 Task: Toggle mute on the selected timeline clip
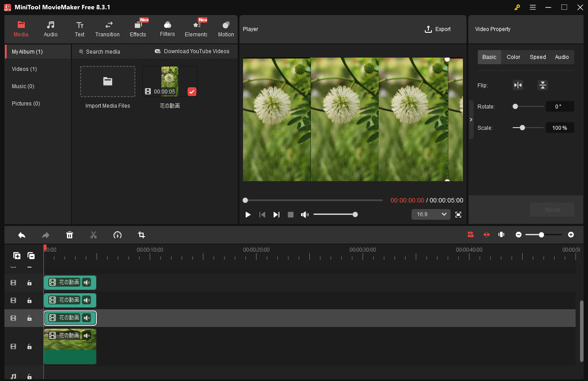86,318
